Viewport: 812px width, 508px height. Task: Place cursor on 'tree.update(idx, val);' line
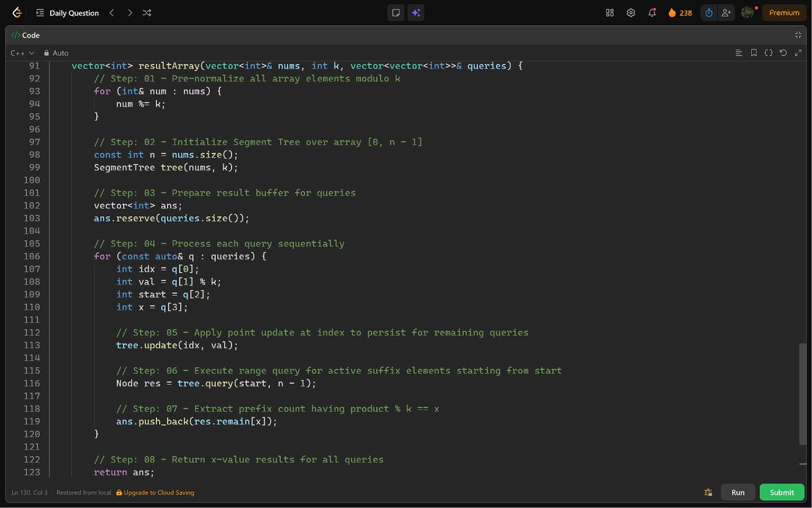point(177,345)
